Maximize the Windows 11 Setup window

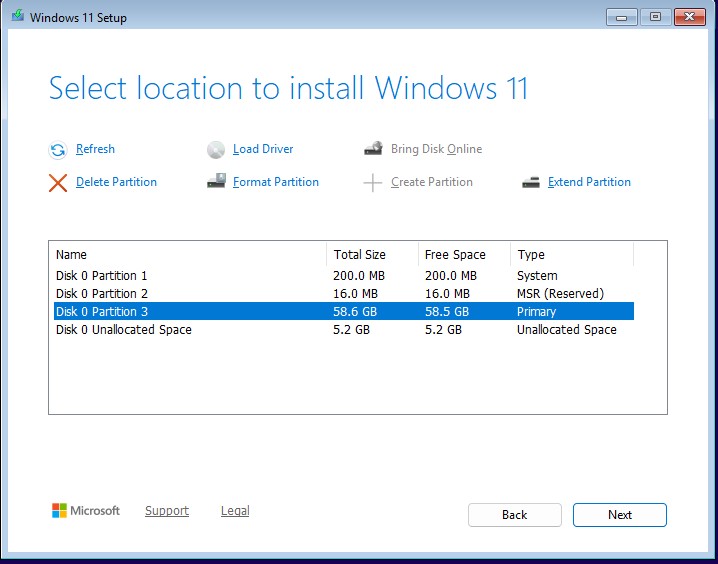pos(655,17)
